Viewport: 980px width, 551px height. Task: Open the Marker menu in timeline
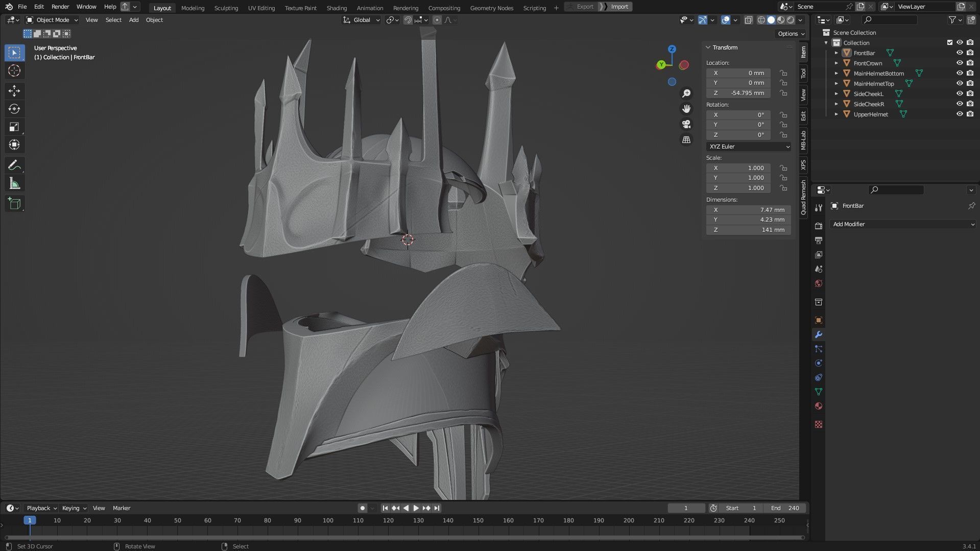coord(122,508)
